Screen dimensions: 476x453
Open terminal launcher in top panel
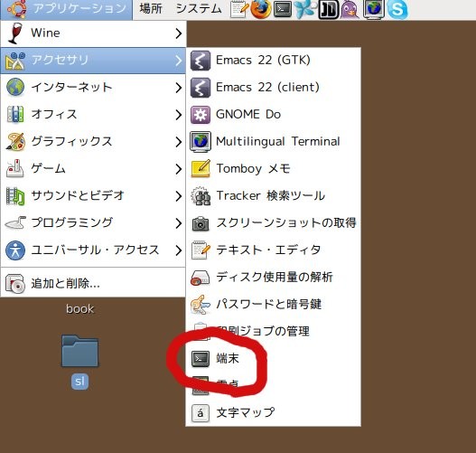283,9
